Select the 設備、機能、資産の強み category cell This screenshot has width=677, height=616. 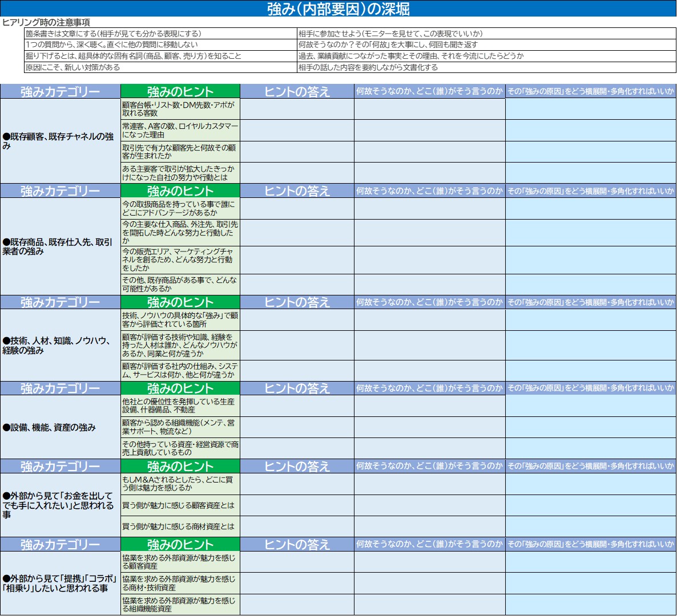(60, 427)
